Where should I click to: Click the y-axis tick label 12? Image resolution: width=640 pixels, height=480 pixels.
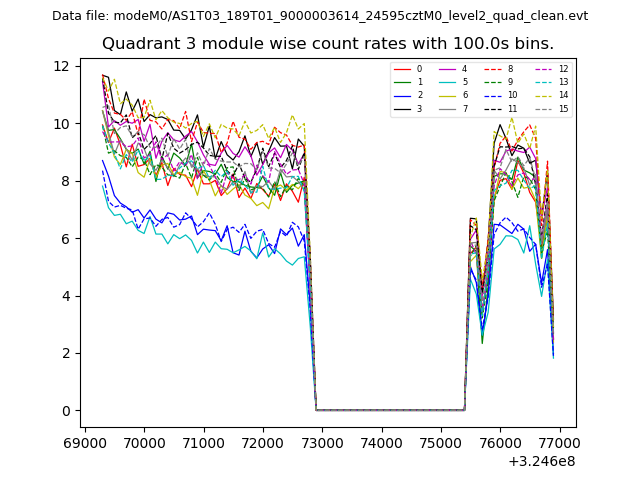60,66
